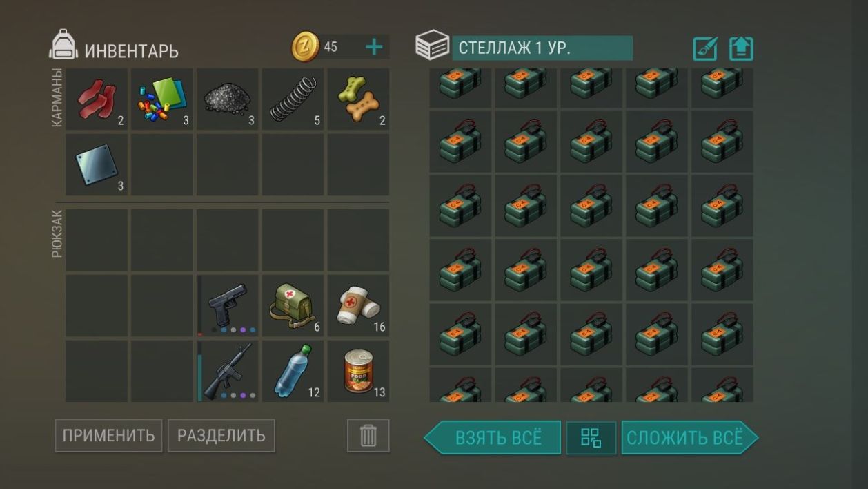Delete item with the trash can icon
This screenshot has width=868, height=489.
click(x=368, y=436)
